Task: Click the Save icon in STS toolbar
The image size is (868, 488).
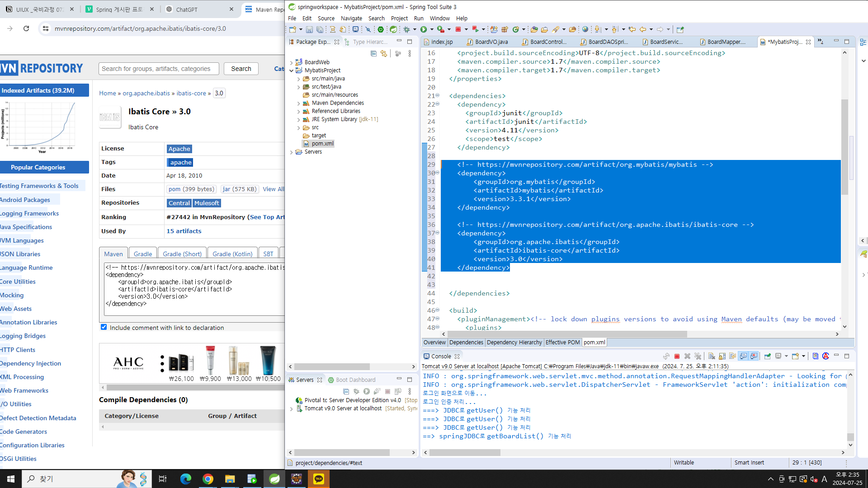Action: (x=309, y=29)
